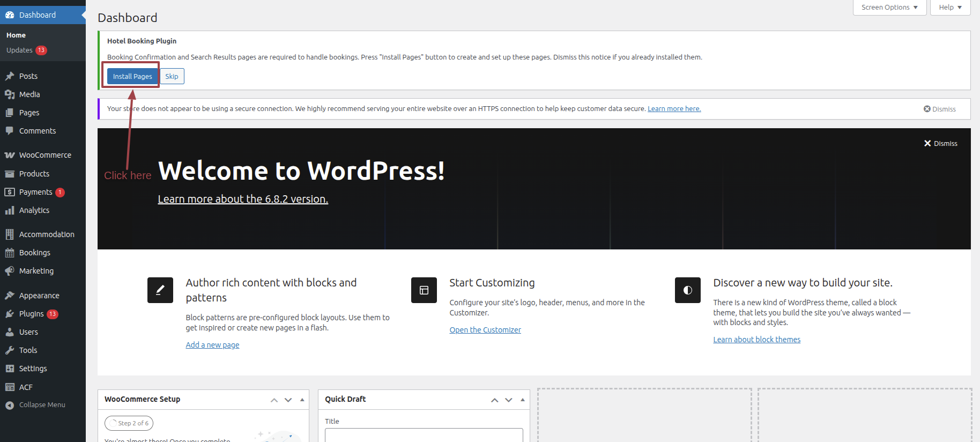This screenshot has width=980, height=442.
Task: Click the Analytics bar chart icon
Action: 10,210
